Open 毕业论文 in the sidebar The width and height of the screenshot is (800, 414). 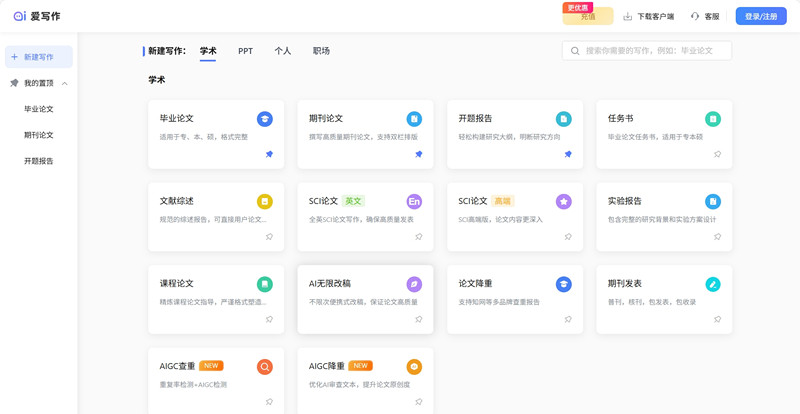[39, 109]
